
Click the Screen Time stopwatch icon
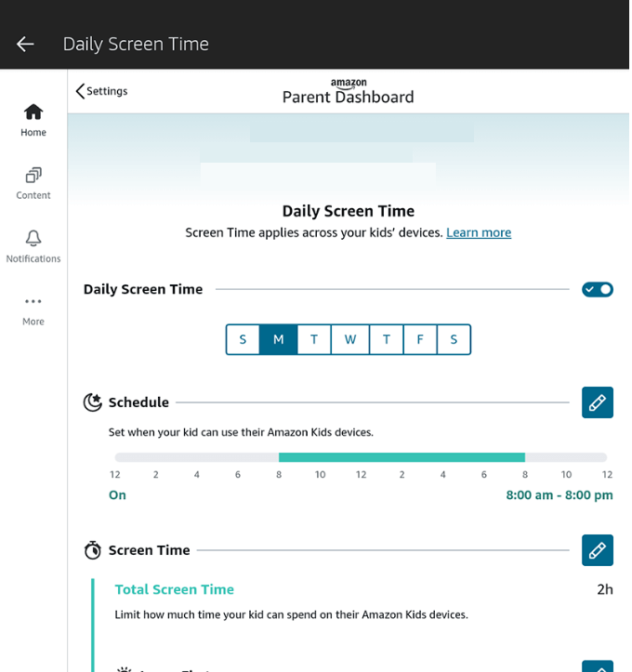[x=93, y=550]
